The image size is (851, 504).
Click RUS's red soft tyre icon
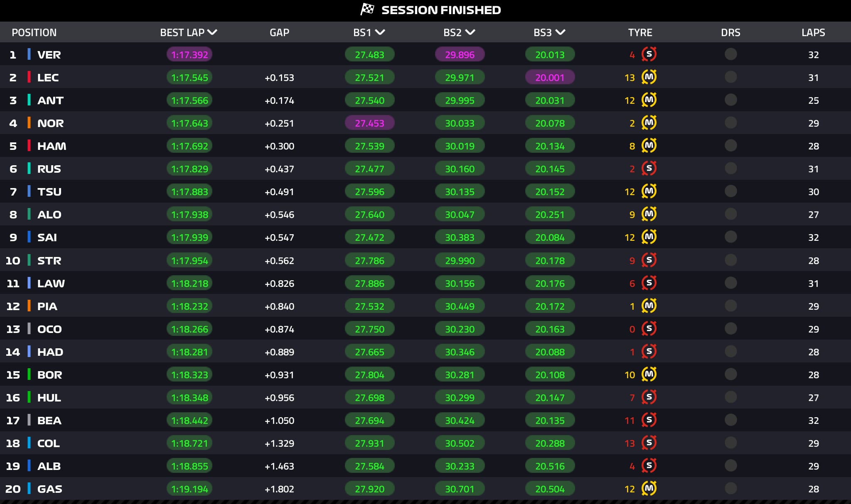(649, 169)
